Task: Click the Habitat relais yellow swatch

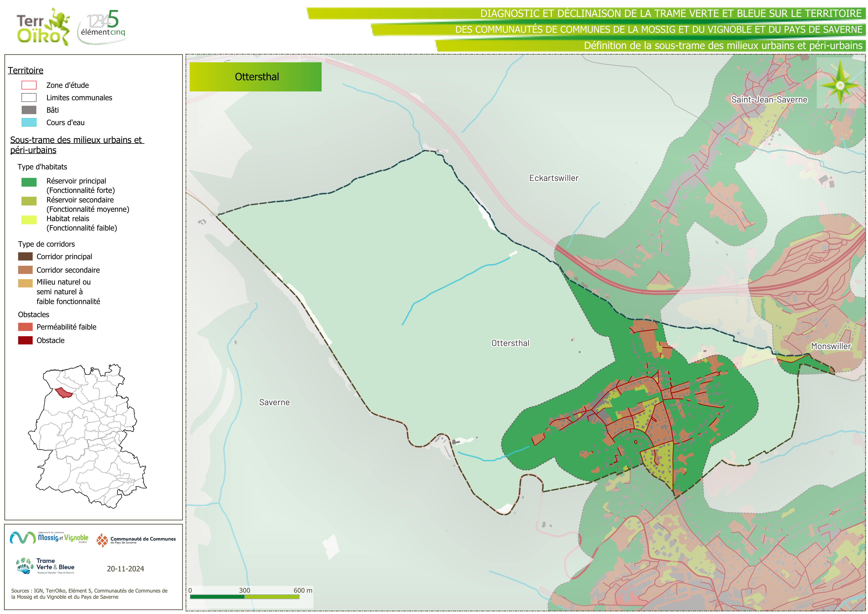Action: [29, 220]
